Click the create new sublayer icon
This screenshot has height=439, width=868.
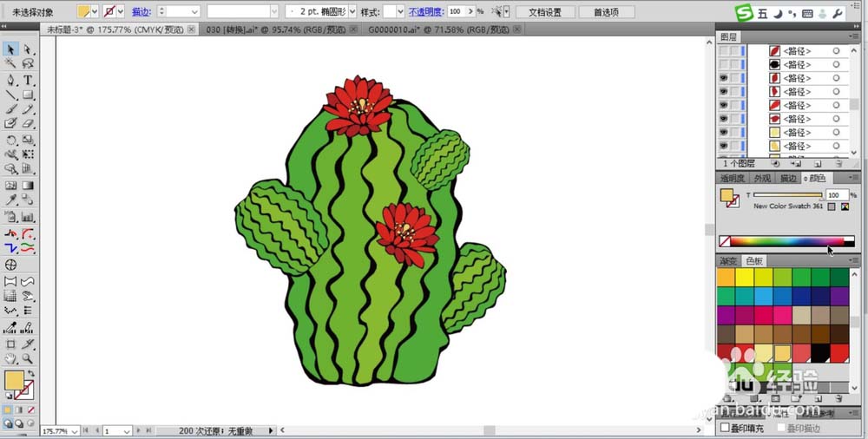796,164
